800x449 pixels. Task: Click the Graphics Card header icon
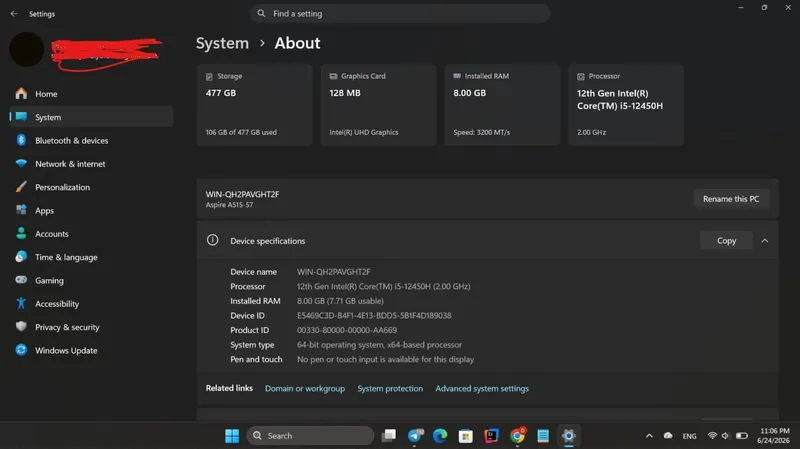pyautogui.click(x=333, y=76)
